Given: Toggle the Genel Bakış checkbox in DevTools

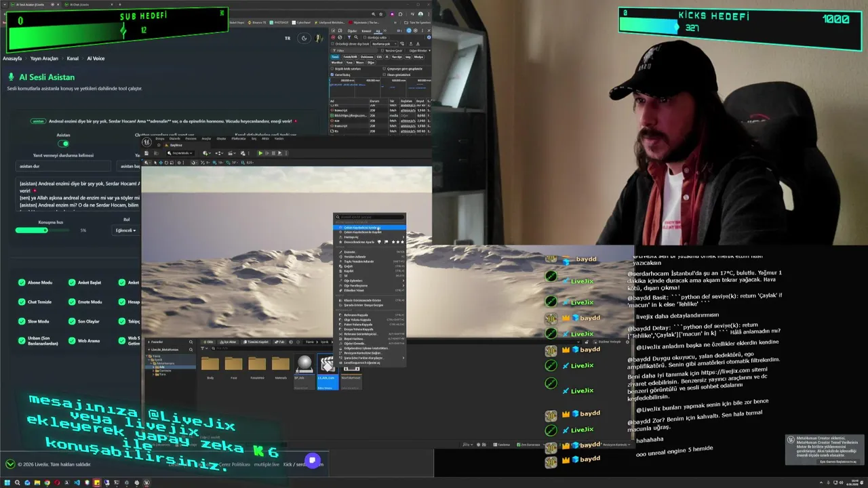Looking at the screenshot, I should tap(332, 75).
